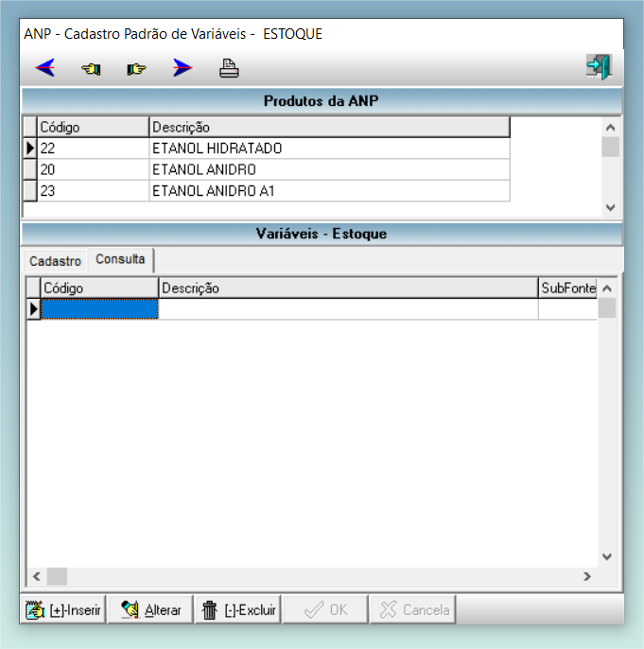Image resolution: width=644 pixels, height=649 pixels.
Task: Select product code 22 cell
Action: coord(93,149)
